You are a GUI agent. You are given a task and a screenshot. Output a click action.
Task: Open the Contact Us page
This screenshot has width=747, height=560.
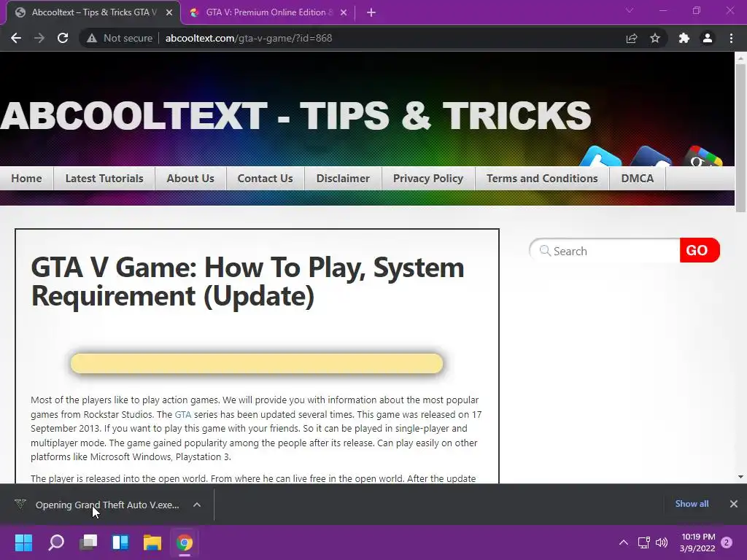266,179
